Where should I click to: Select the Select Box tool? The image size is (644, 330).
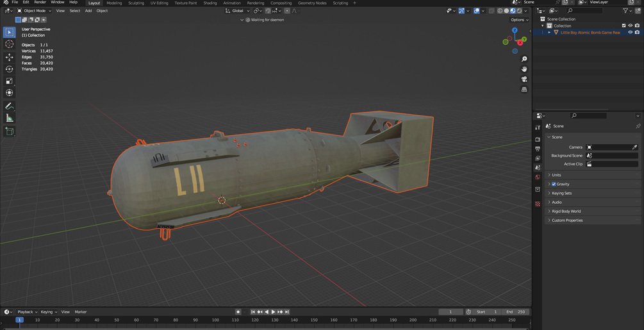click(9, 32)
